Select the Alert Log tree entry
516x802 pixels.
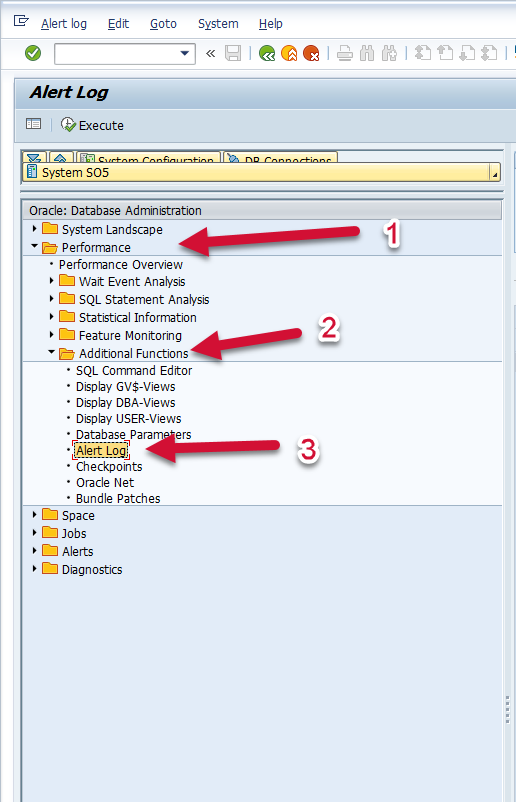[101, 451]
